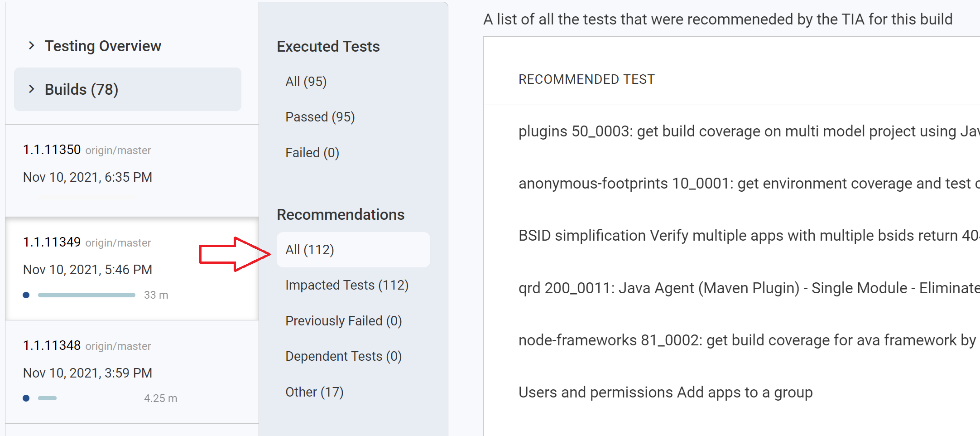View Dependent Tests (0) recommendations
Screen dimensions: 980x436
pyautogui.click(x=343, y=356)
